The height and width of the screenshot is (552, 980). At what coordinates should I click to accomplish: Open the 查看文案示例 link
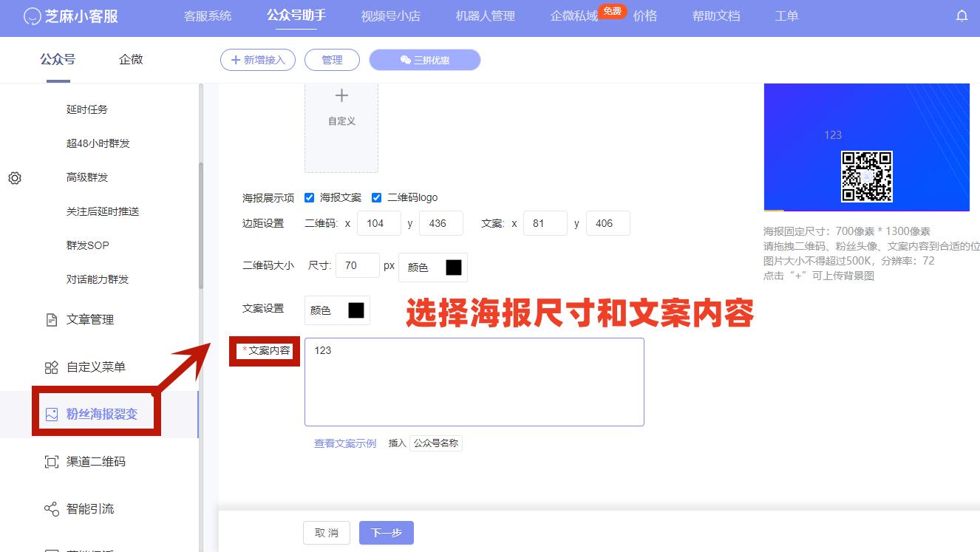pos(344,443)
